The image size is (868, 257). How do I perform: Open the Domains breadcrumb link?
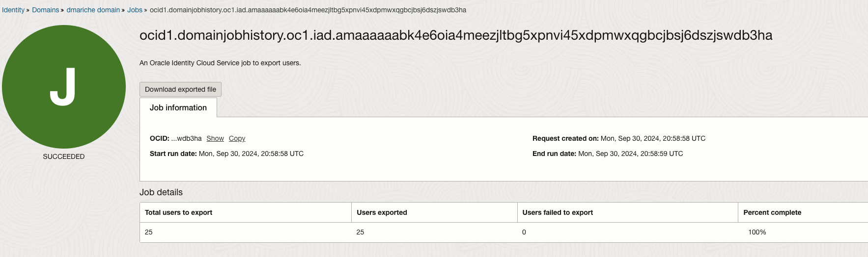click(x=45, y=10)
